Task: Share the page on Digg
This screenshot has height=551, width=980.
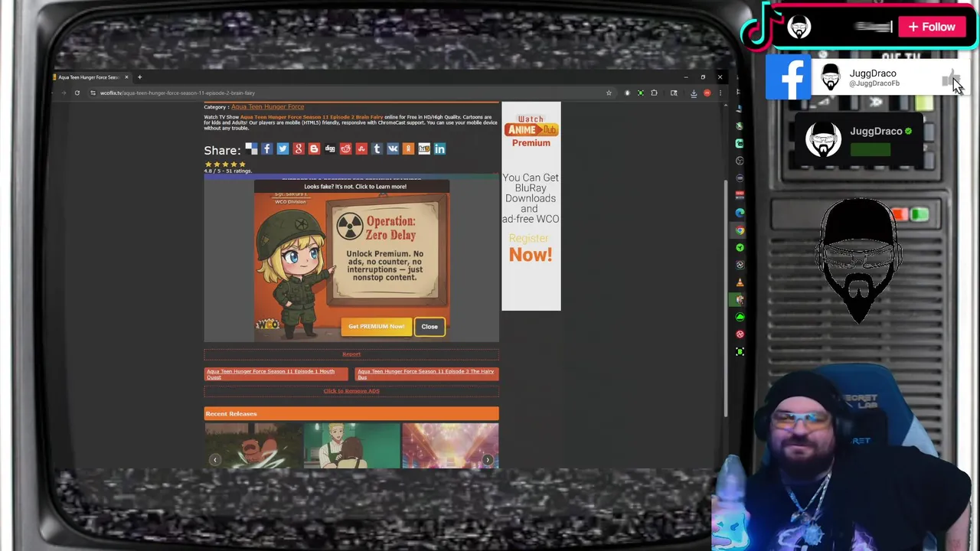Action: (330, 149)
